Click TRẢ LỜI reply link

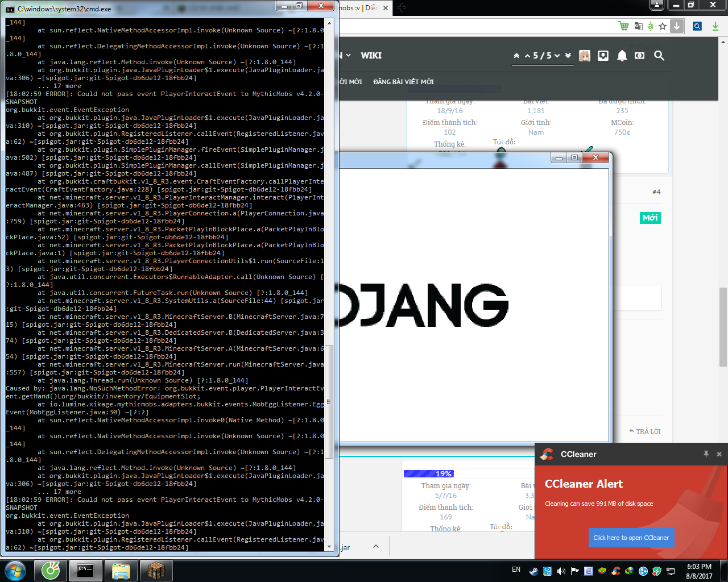coord(645,431)
